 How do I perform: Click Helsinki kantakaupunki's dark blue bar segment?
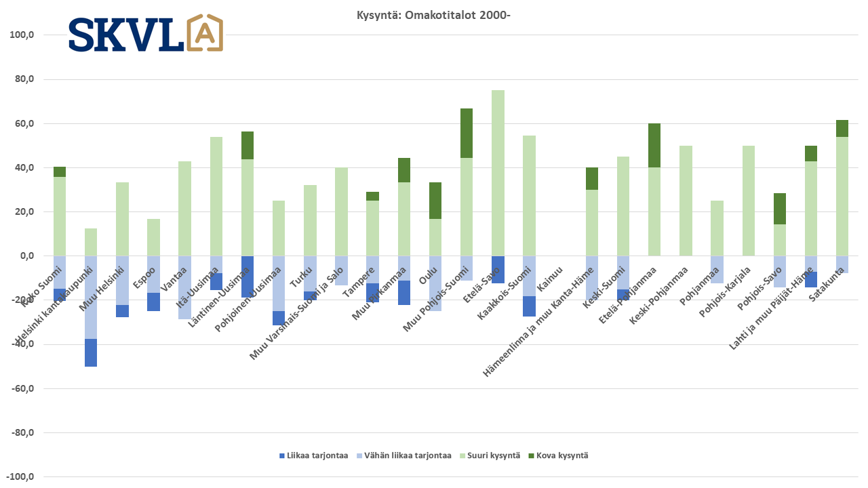90,352
